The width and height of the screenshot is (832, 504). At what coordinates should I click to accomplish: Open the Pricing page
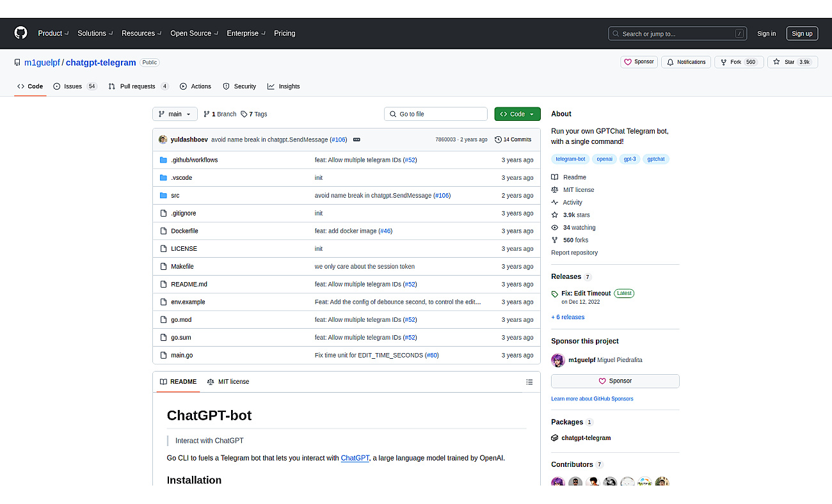tap(285, 33)
